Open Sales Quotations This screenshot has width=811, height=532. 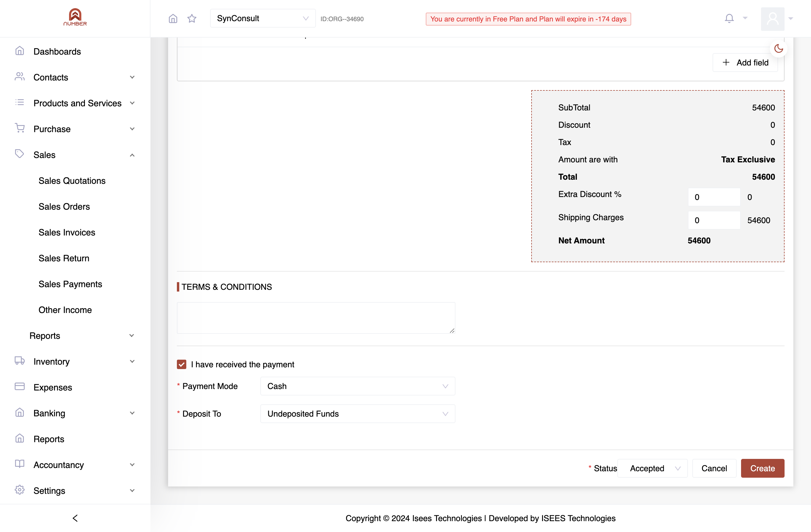(x=72, y=181)
